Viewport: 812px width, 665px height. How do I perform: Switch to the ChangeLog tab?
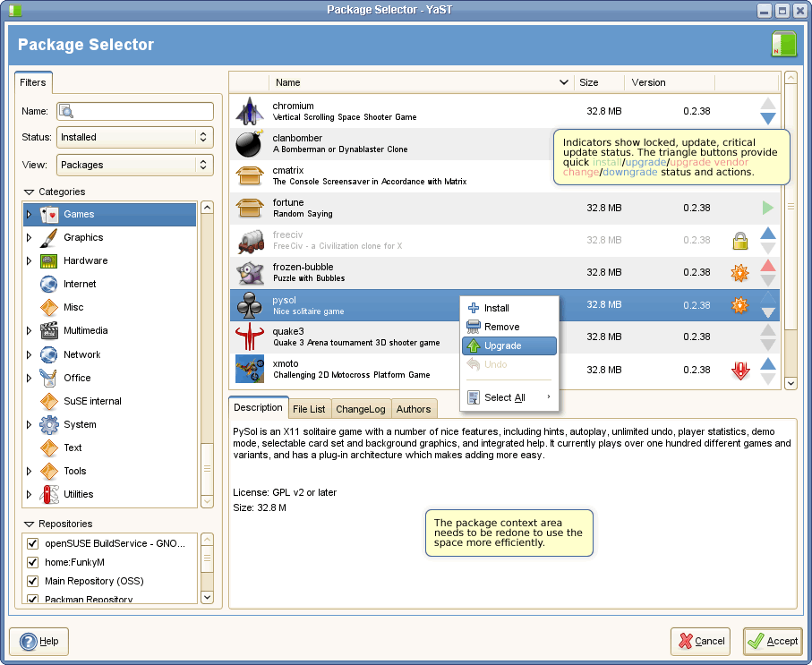361,409
